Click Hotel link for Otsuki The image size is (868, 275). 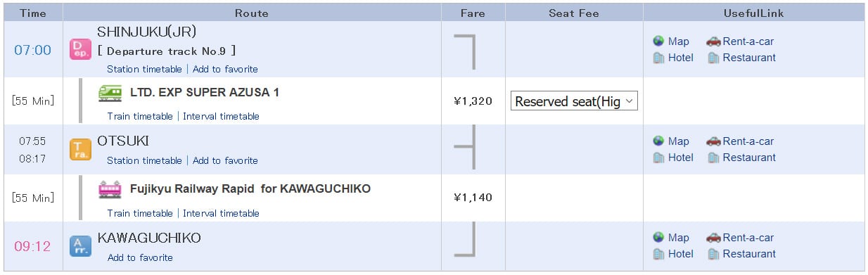point(681,158)
